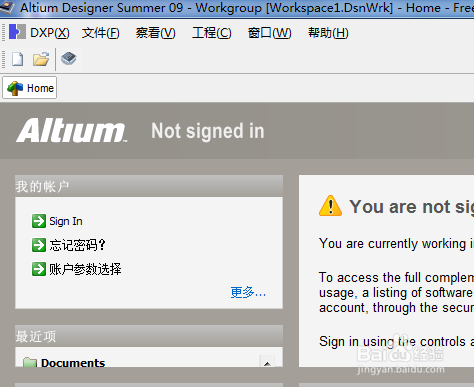Open the 窗口(W) menu
This screenshot has width=474, height=387.
coord(269,33)
